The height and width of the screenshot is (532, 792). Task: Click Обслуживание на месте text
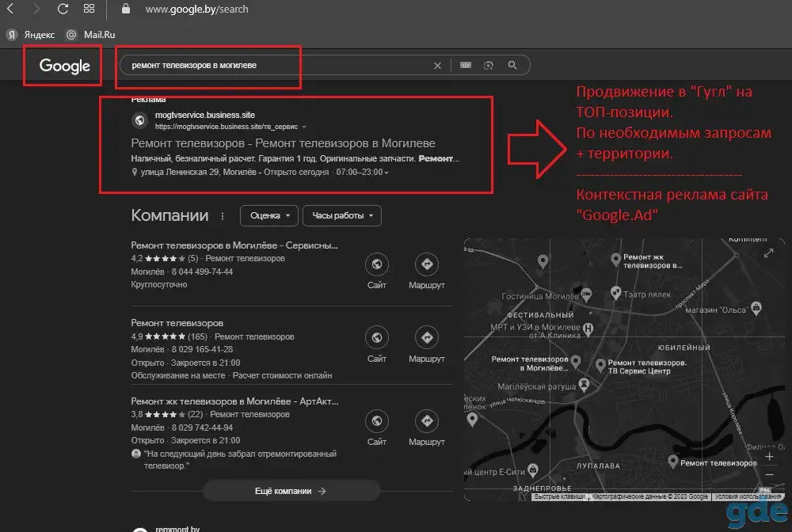point(177,375)
